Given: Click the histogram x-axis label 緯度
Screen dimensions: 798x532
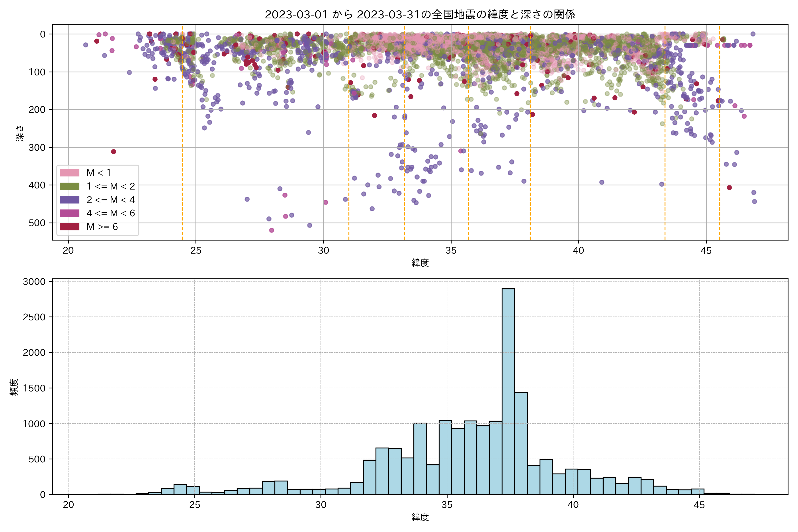Looking at the screenshot, I should coord(420,517).
